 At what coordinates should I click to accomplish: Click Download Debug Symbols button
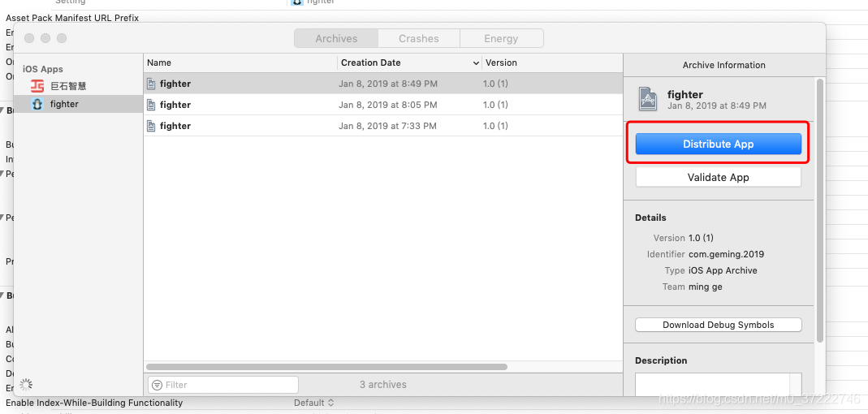pyautogui.click(x=718, y=325)
